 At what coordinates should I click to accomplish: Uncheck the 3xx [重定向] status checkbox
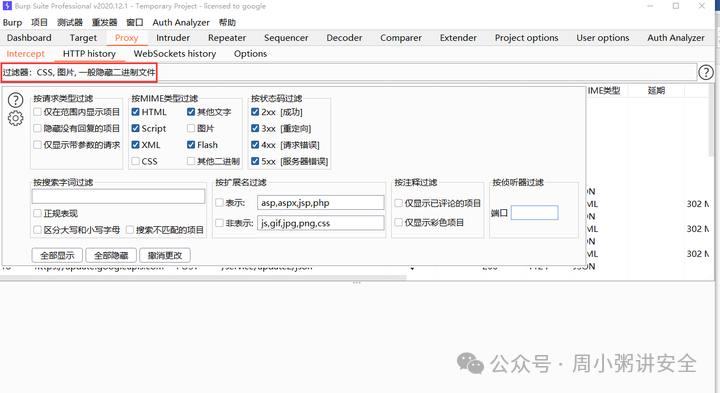pyautogui.click(x=255, y=128)
